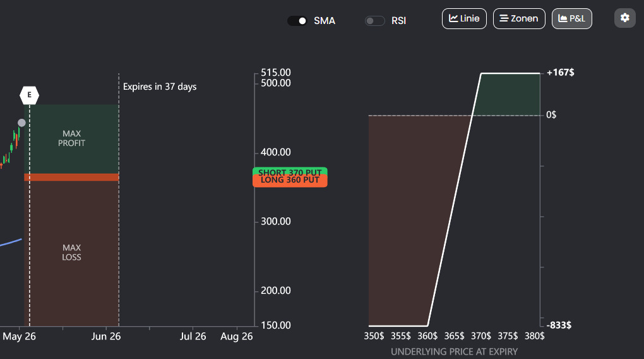
Task: Click the 380$ expiry price label
Action: coord(534,336)
